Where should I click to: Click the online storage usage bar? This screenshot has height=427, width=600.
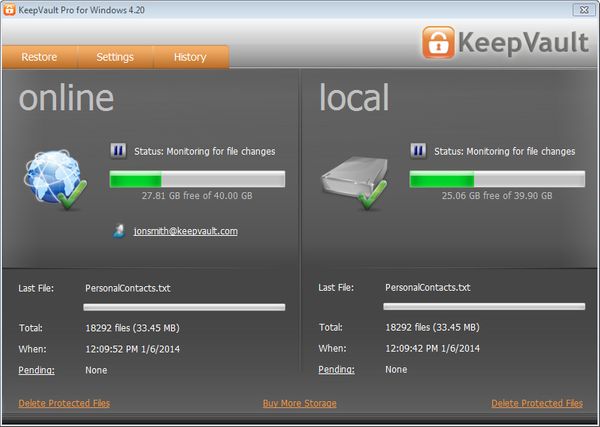click(197, 179)
